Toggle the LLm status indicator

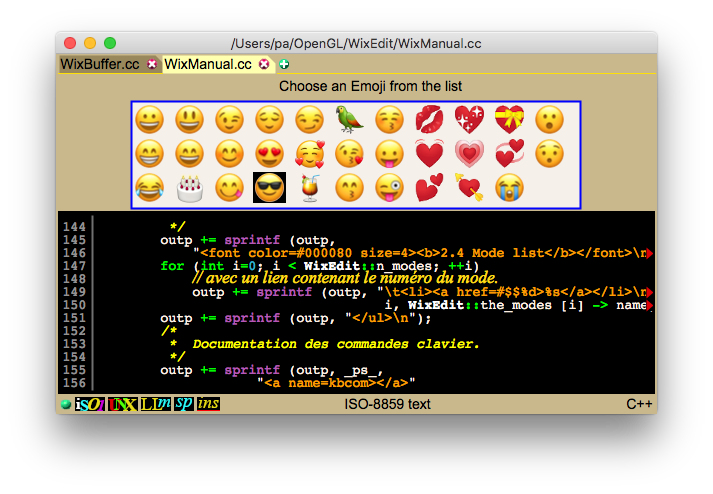click(x=156, y=404)
